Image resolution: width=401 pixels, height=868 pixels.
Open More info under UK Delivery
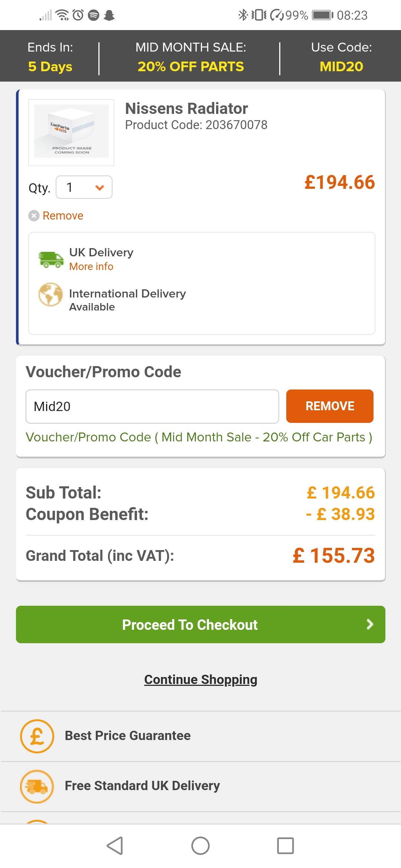point(91,267)
